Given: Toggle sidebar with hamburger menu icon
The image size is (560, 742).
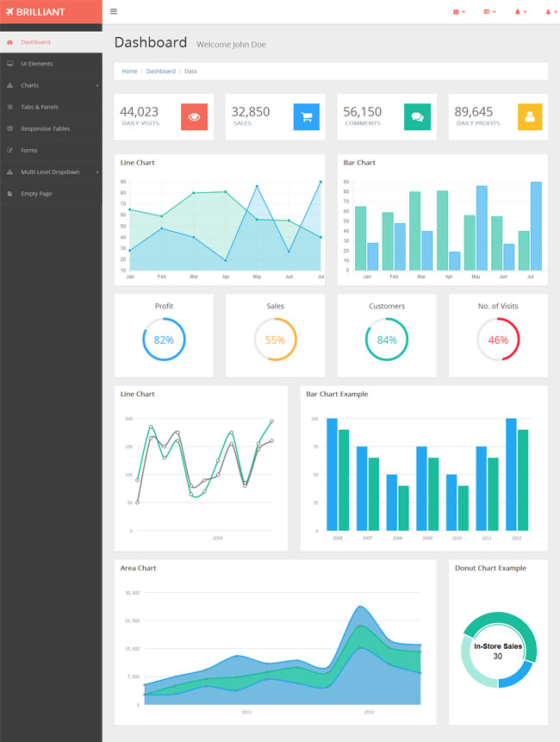Looking at the screenshot, I should [x=114, y=11].
